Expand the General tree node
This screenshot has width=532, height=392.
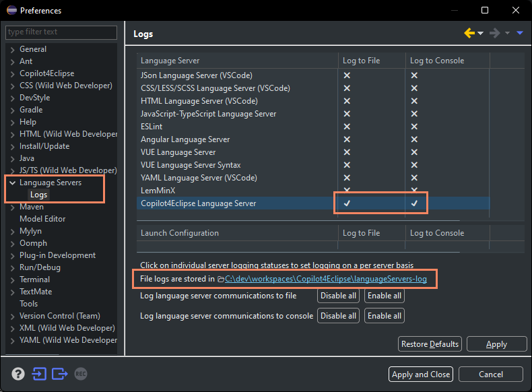coord(13,50)
